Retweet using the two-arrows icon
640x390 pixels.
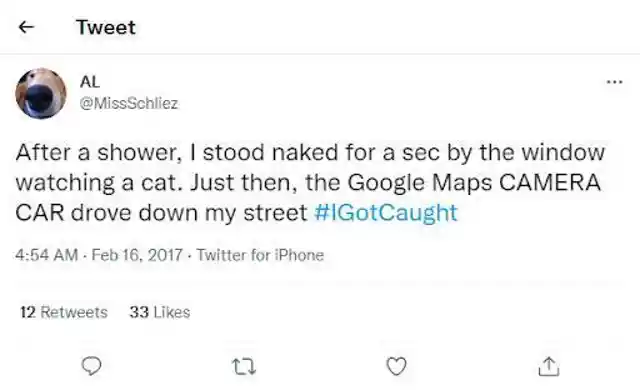coord(244,366)
